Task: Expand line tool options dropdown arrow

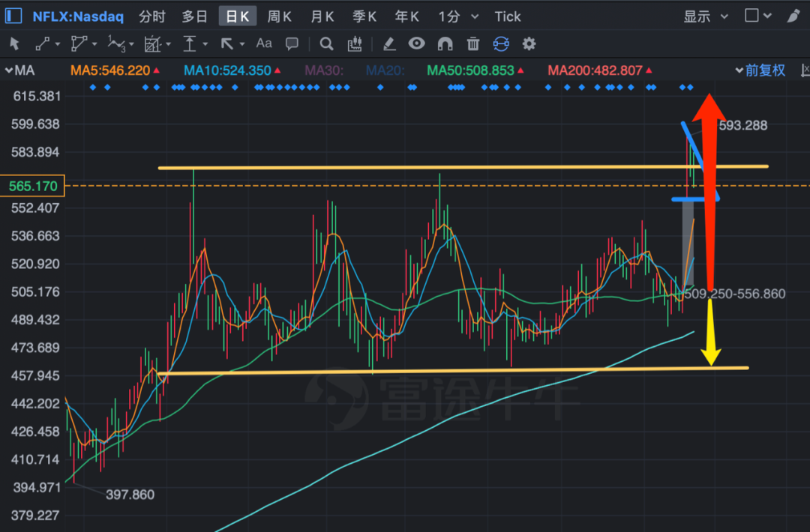Action: (x=57, y=44)
